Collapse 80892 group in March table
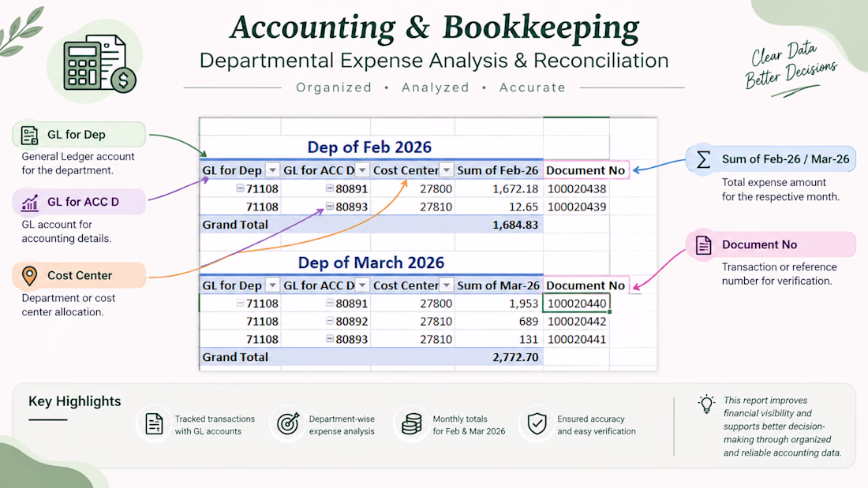This screenshot has width=868, height=488. pos(329,321)
